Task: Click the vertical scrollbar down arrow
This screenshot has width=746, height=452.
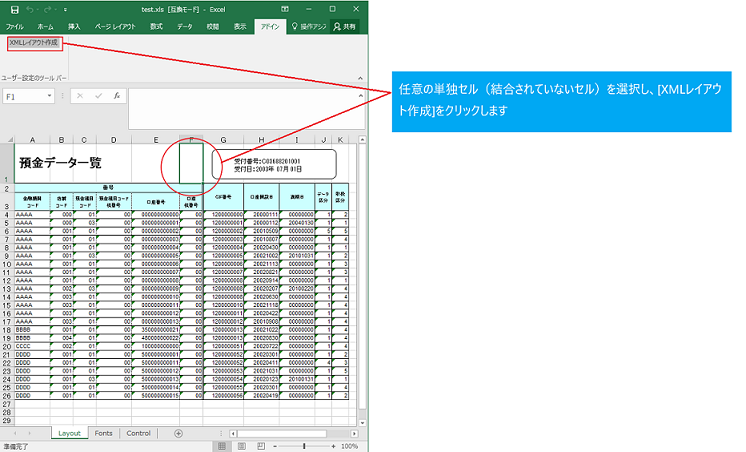Action: point(363,423)
